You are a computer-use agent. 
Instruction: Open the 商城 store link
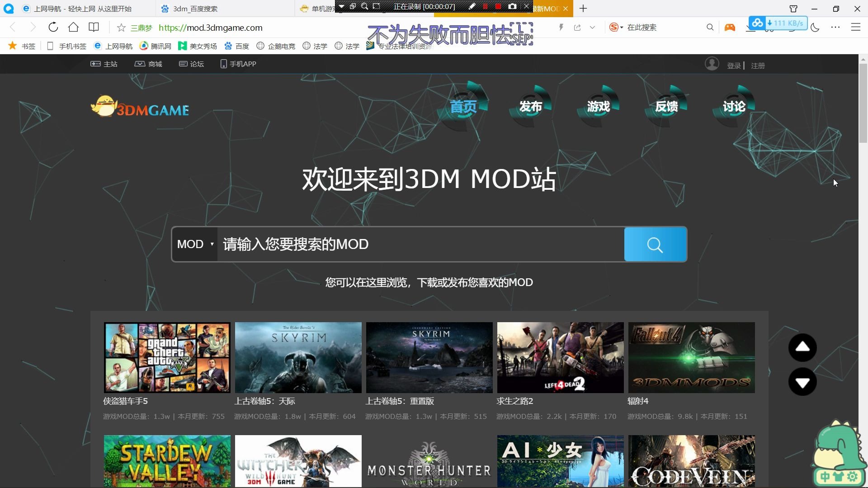tap(148, 64)
